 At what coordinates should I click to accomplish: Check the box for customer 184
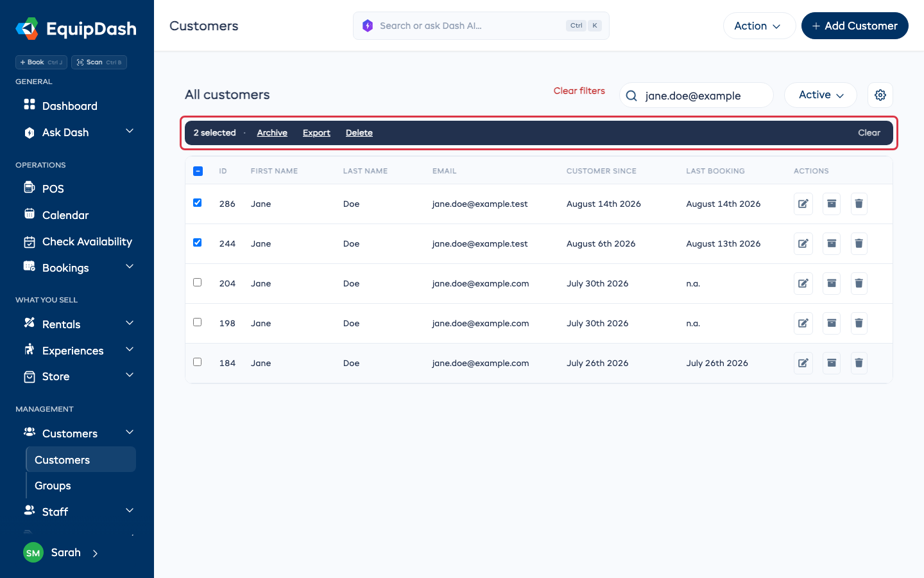point(198,362)
